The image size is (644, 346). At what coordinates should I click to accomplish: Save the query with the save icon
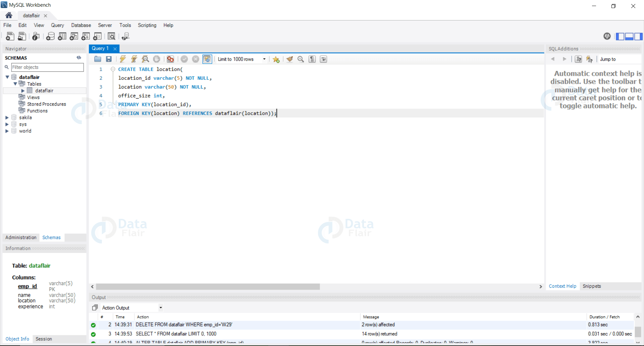[109, 59]
